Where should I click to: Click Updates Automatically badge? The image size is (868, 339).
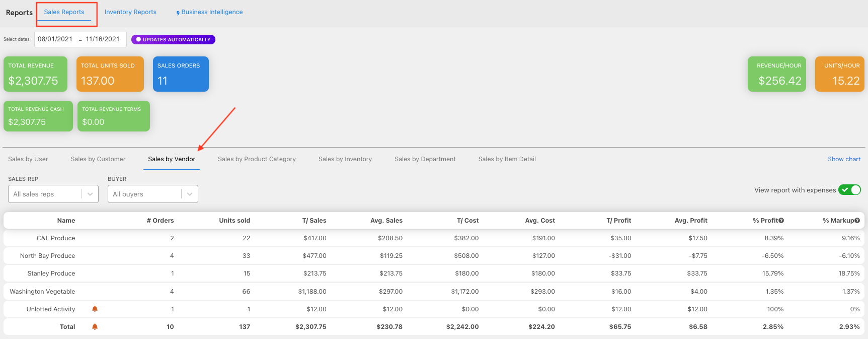click(x=173, y=39)
